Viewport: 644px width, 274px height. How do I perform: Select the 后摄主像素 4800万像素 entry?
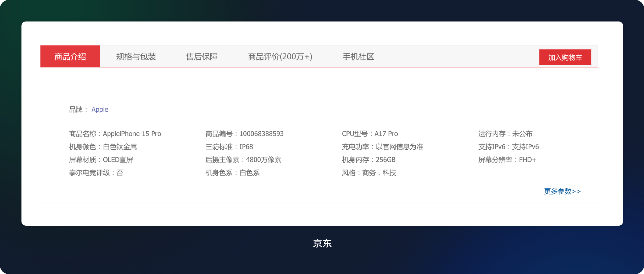pos(244,160)
